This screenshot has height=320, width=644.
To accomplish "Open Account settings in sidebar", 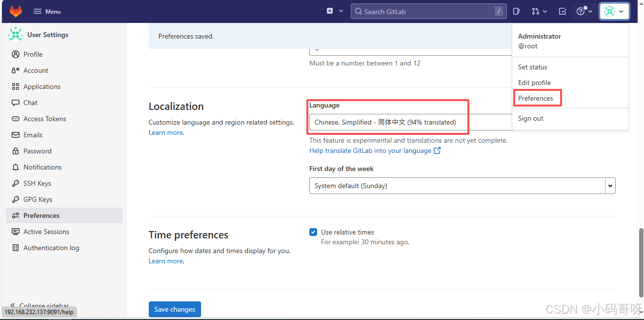I will pos(64,70).
